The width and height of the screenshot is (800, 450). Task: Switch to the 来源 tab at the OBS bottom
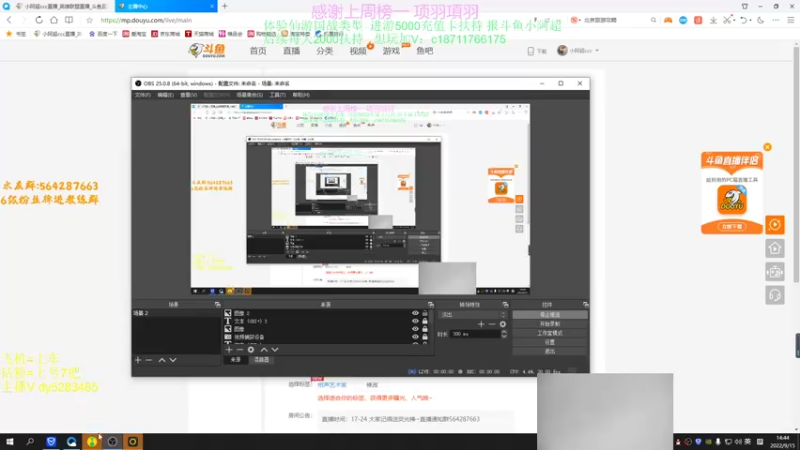235,360
